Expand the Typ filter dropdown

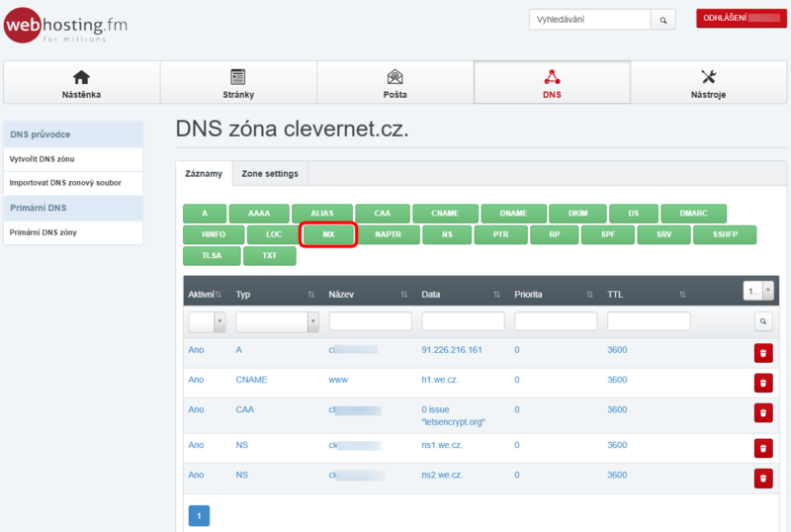pyautogui.click(x=277, y=321)
